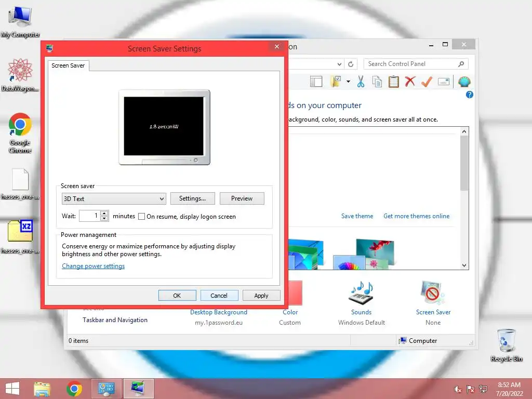Decrease the wait minutes spinner
The width and height of the screenshot is (532, 399).
pos(104,219)
